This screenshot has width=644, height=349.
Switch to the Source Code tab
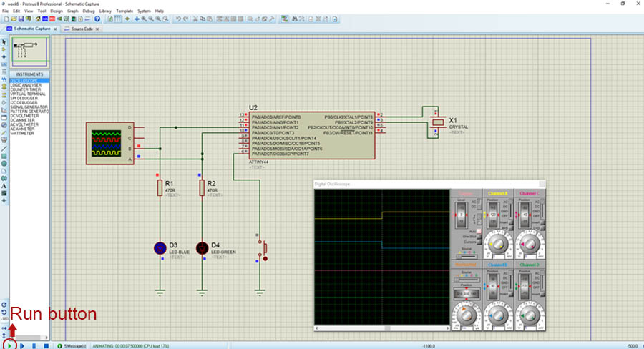(82, 29)
